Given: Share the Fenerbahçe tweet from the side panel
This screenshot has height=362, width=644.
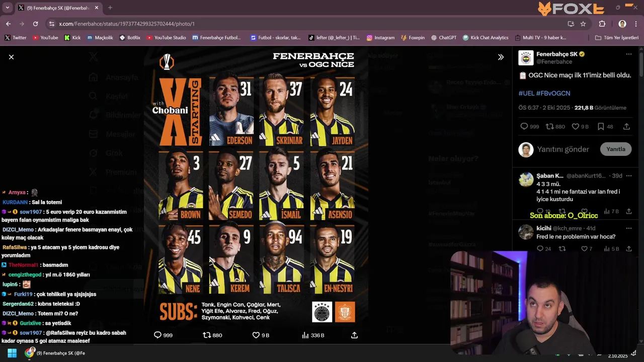Looking at the screenshot, I should click(x=626, y=127).
